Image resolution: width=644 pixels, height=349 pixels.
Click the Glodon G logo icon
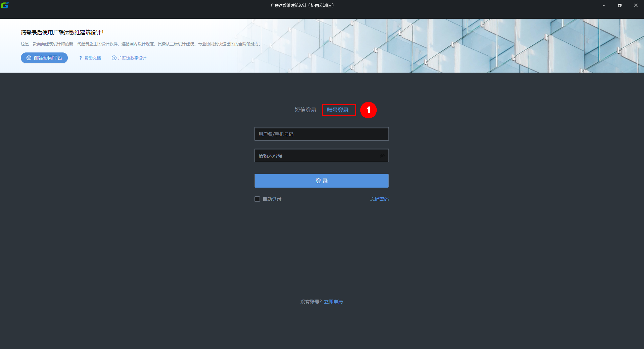(x=5, y=5)
